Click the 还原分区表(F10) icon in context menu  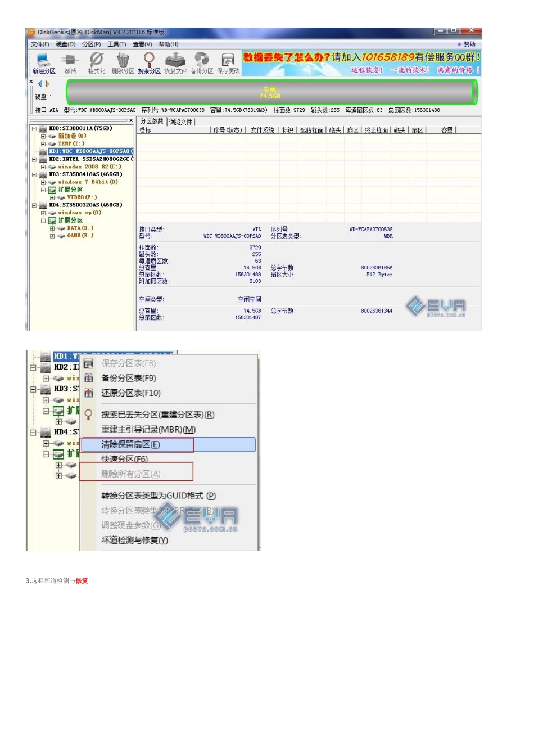coord(88,393)
